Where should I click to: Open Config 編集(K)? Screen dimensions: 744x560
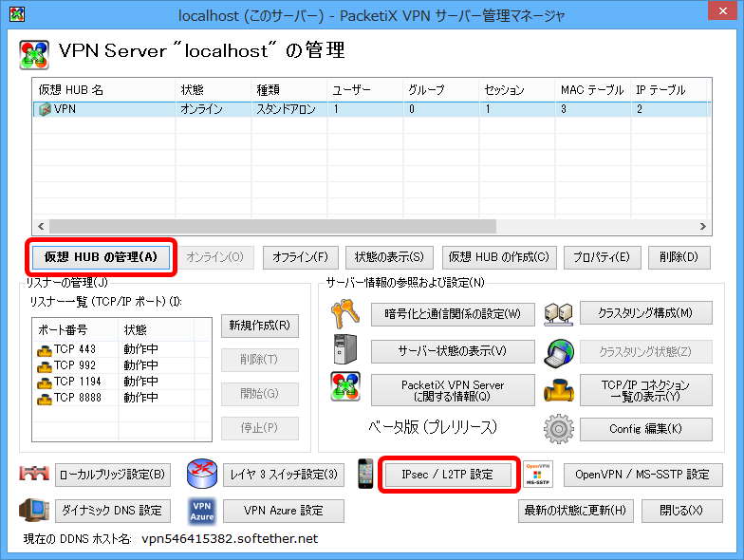pyautogui.click(x=645, y=429)
